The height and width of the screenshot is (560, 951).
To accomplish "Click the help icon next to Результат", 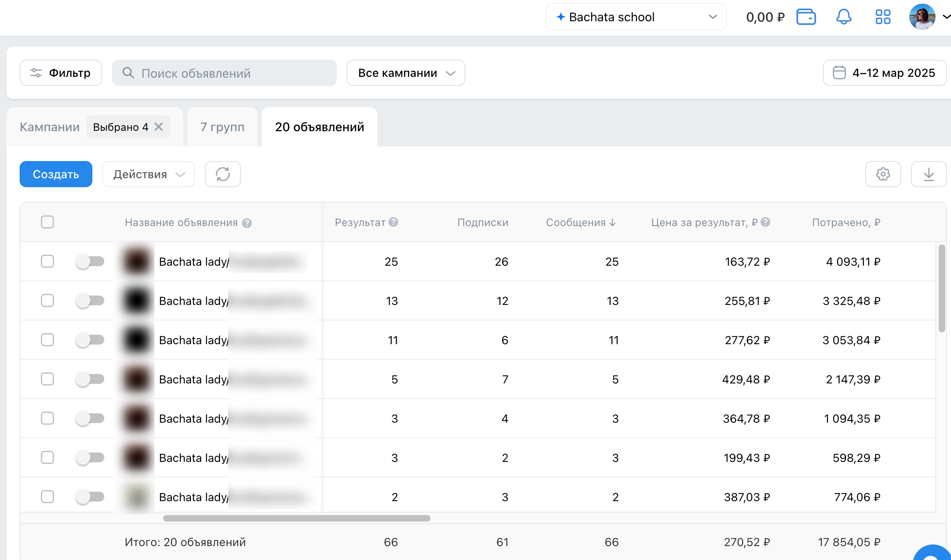I will pos(393,222).
